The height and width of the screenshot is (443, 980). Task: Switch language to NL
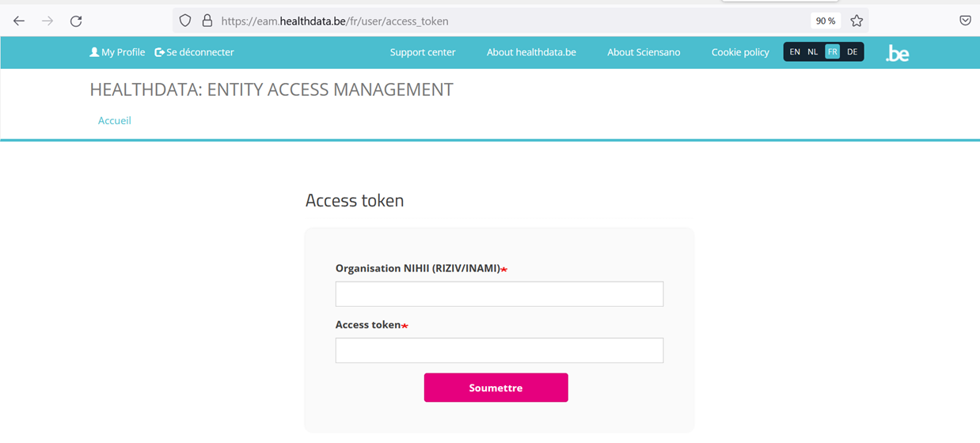[x=813, y=52]
